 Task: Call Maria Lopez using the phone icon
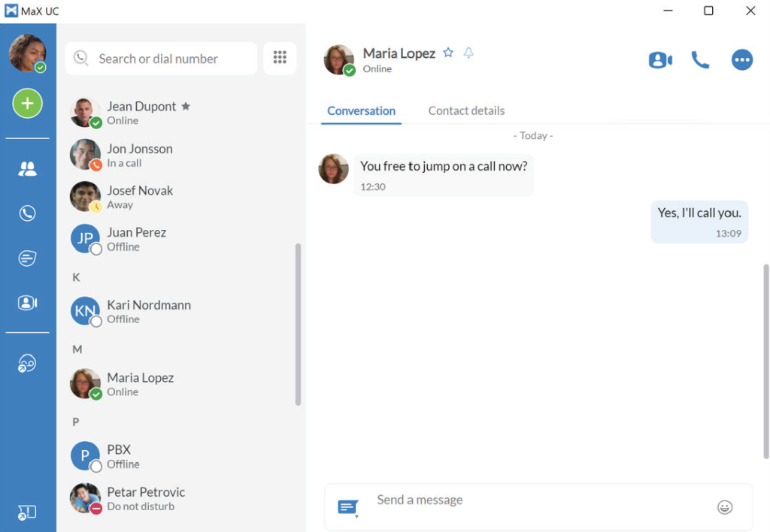point(700,60)
